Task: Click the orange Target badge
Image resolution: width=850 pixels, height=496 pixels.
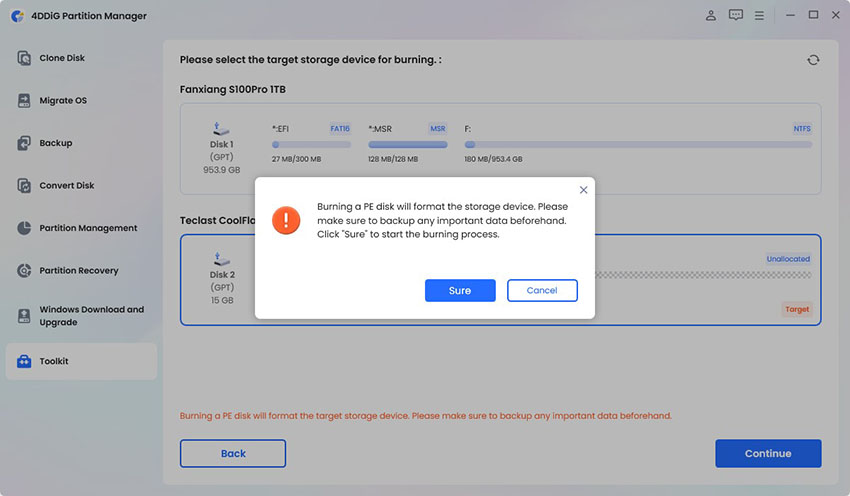Action: [x=797, y=309]
